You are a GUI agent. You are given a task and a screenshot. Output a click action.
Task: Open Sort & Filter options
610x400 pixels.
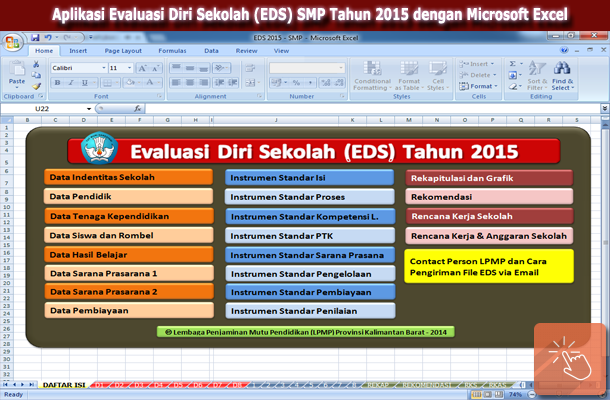[x=537, y=76]
